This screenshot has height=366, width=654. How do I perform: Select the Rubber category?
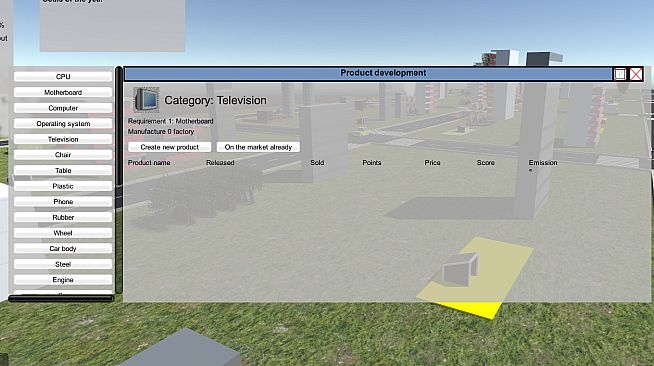(63, 217)
